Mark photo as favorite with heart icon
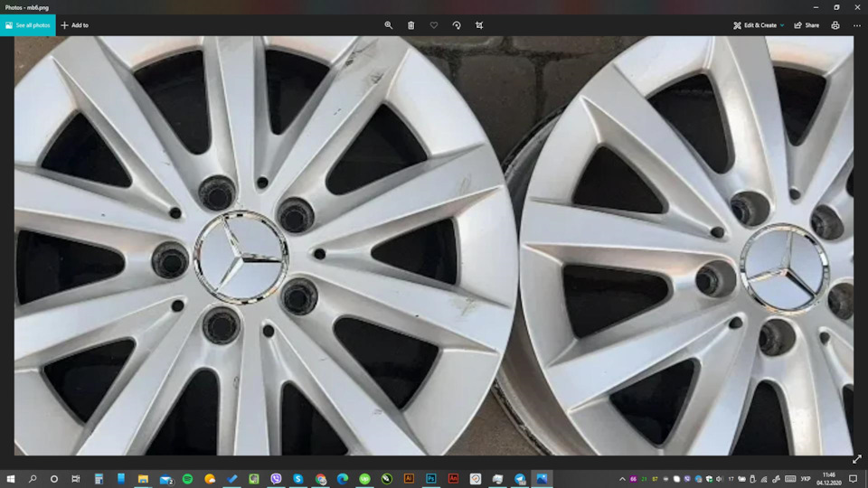This screenshot has width=868, height=488. point(434,25)
